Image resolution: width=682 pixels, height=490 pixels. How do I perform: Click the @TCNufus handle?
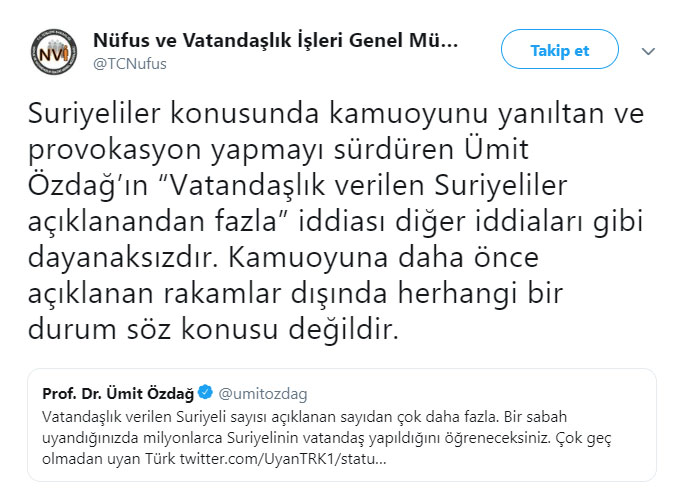[x=129, y=65]
